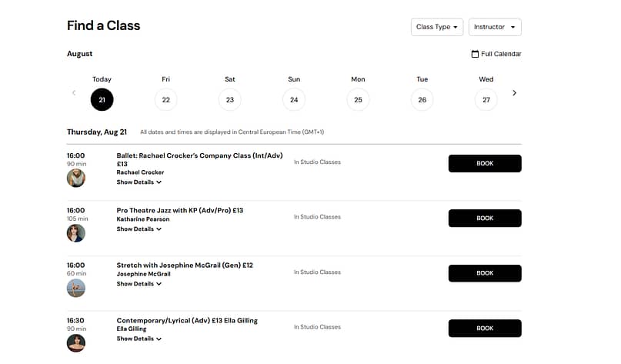Expand Show Details for Ballet class
This screenshot has width=621, height=364.
coord(139,182)
